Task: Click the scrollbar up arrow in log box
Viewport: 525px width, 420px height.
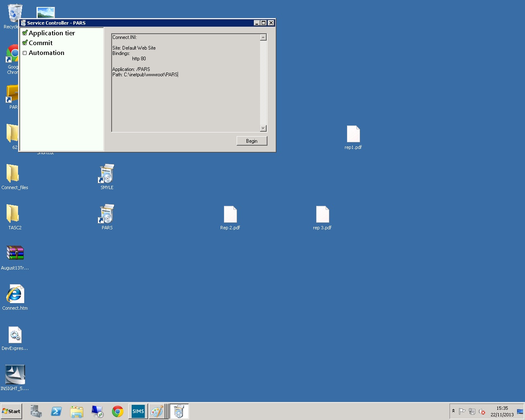Action: (x=263, y=37)
